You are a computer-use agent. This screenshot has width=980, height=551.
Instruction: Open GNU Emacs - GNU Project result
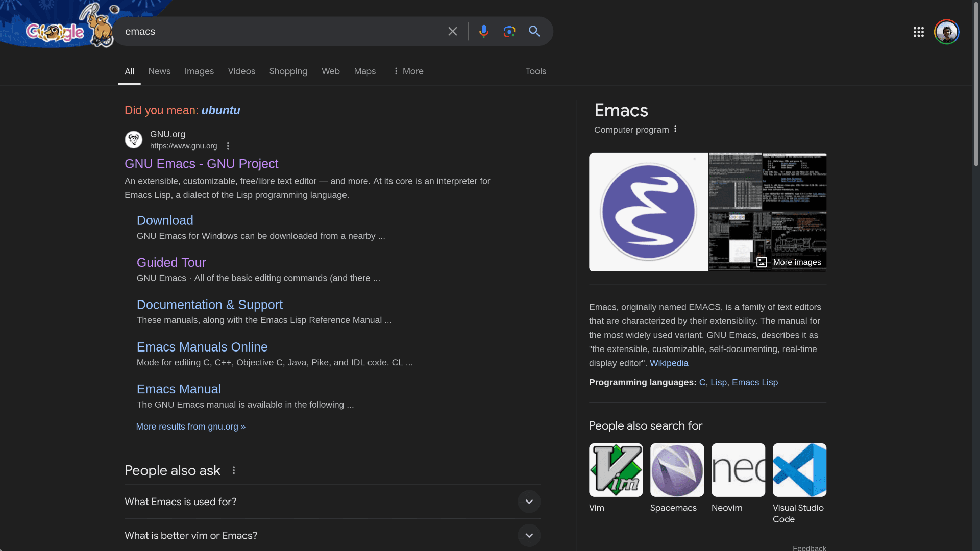(x=201, y=164)
